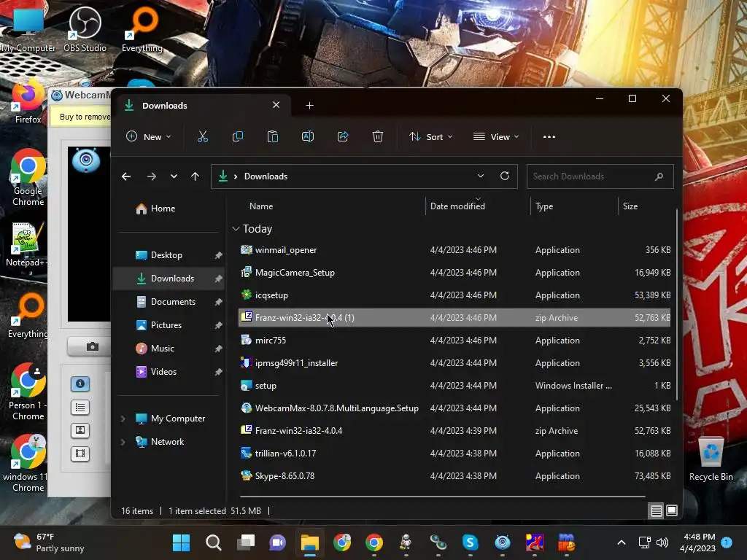Click the Cut scissors icon in toolbar
Image resolution: width=747 pixels, height=560 pixels.
tap(203, 136)
